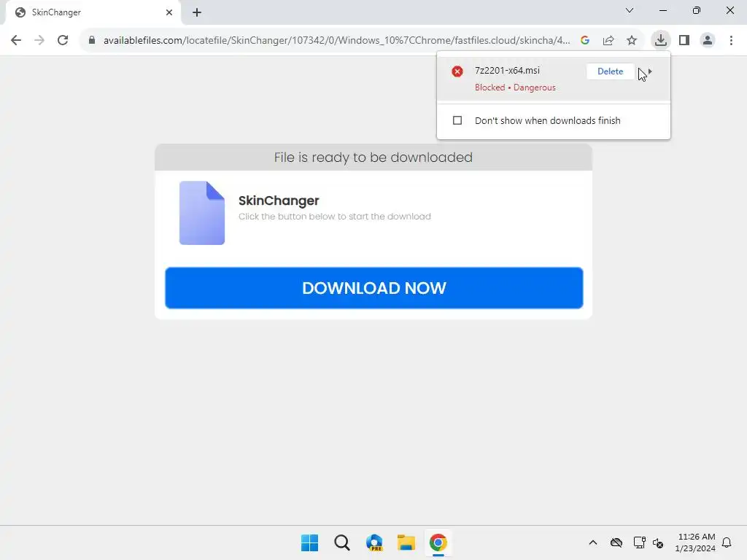Viewport: 747px width, 560px height.
Task: View site information lock icon
Action: point(92,40)
